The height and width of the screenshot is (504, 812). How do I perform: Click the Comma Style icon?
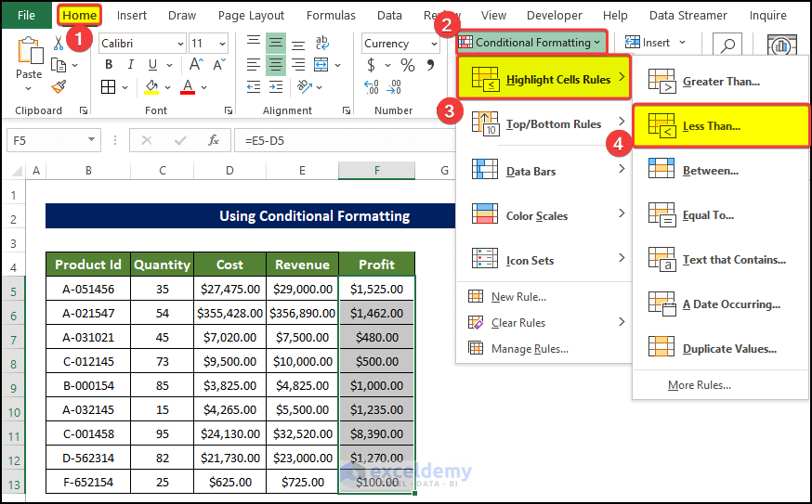[x=430, y=65]
